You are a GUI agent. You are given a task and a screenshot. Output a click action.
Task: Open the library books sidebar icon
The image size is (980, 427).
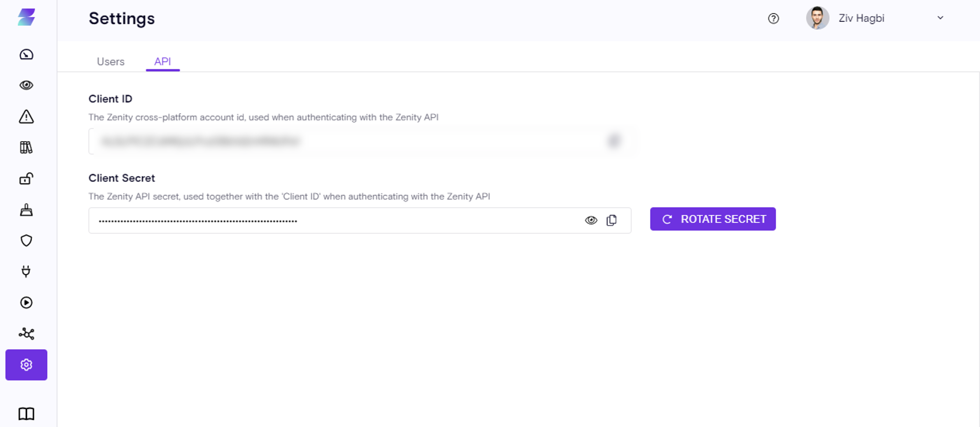click(26, 147)
